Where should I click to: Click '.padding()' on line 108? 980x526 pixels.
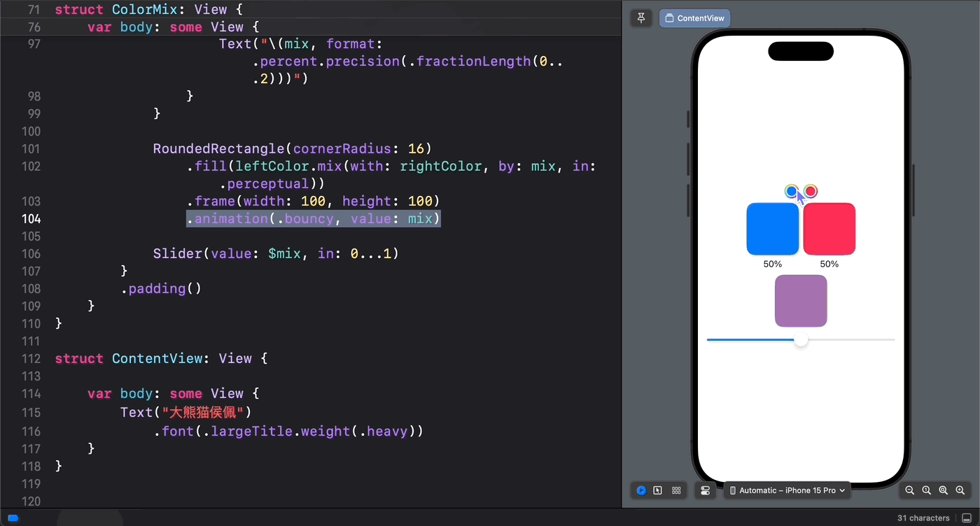(x=161, y=289)
